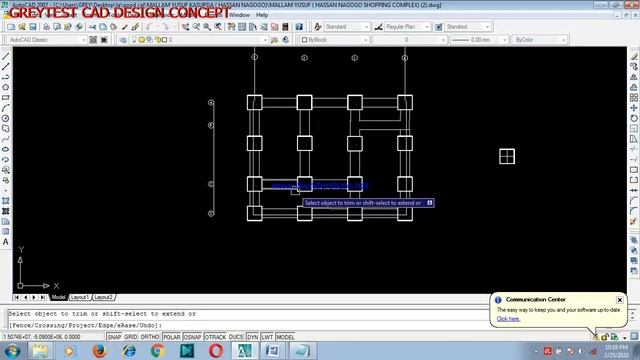Viewport: 640px width, 360px height.
Task: Toggle DYN dynamic input
Action: [253, 337]
